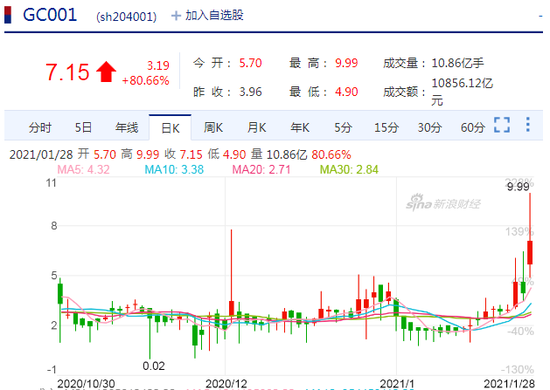Screen dimensions: 550x390
Task: Click the GC001 stock title
Action: (x=50, y=15)
